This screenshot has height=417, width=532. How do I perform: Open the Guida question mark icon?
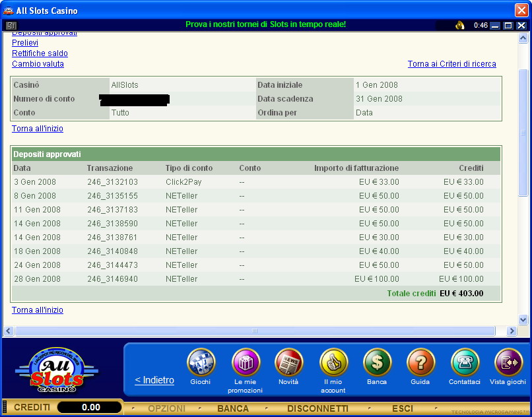pyautogui.click(x=420, y=362)
